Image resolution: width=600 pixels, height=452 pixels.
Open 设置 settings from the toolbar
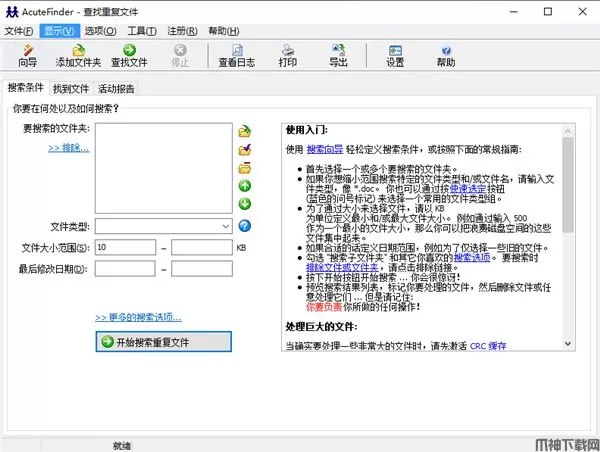395,54
